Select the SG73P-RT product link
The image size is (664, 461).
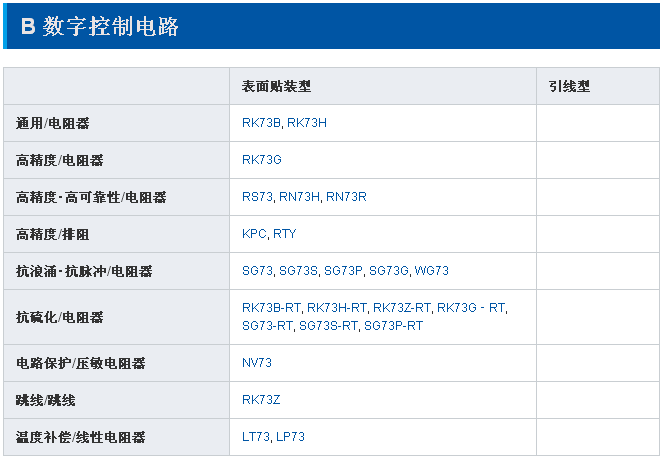[x=393, y=326]
